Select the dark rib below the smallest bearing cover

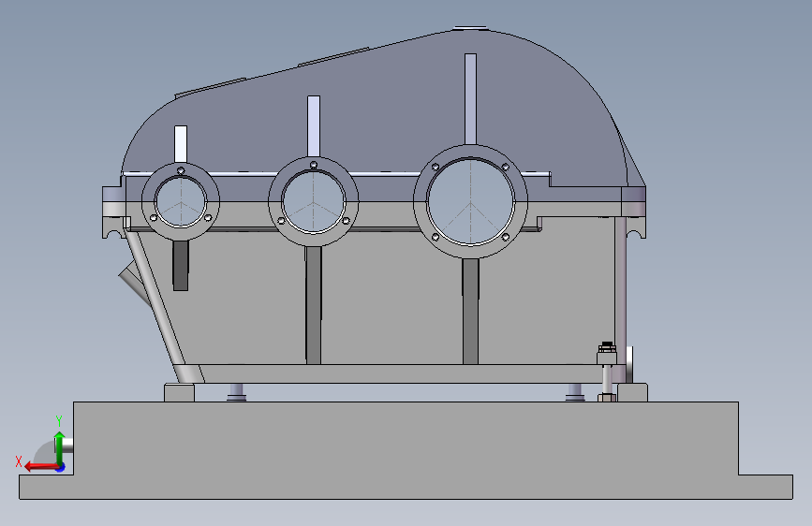[x=181, y=266]
